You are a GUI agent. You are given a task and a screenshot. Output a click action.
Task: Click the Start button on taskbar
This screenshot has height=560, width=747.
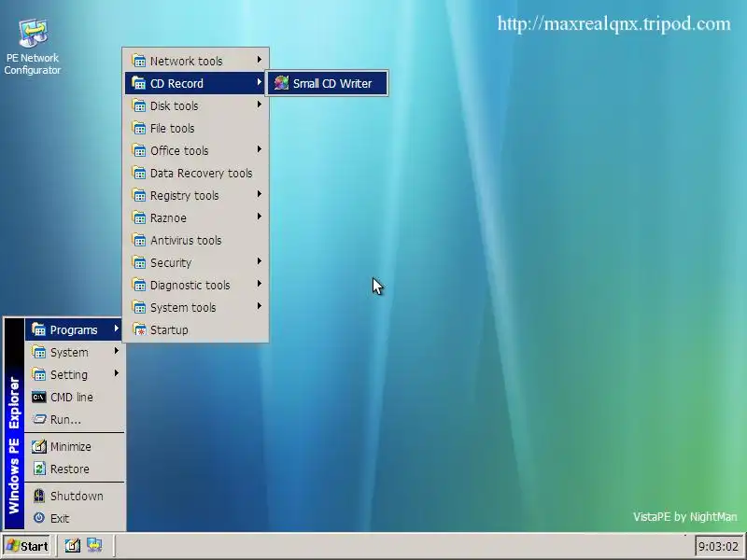pyautogui.click(x=27, y=546)
